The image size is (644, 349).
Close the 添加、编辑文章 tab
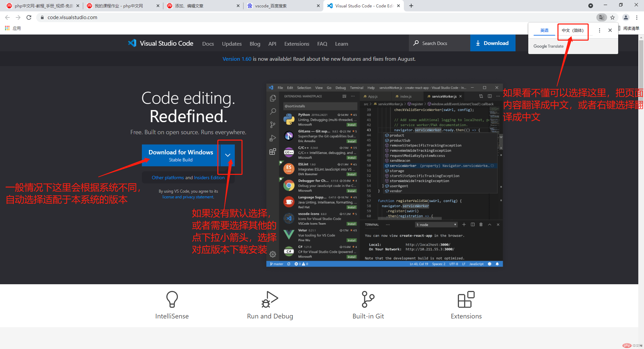[x=238, y=6]
